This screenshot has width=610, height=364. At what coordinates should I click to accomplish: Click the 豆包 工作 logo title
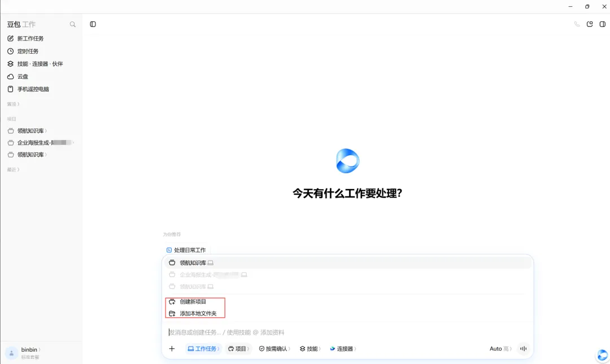(x=21, y=24)
